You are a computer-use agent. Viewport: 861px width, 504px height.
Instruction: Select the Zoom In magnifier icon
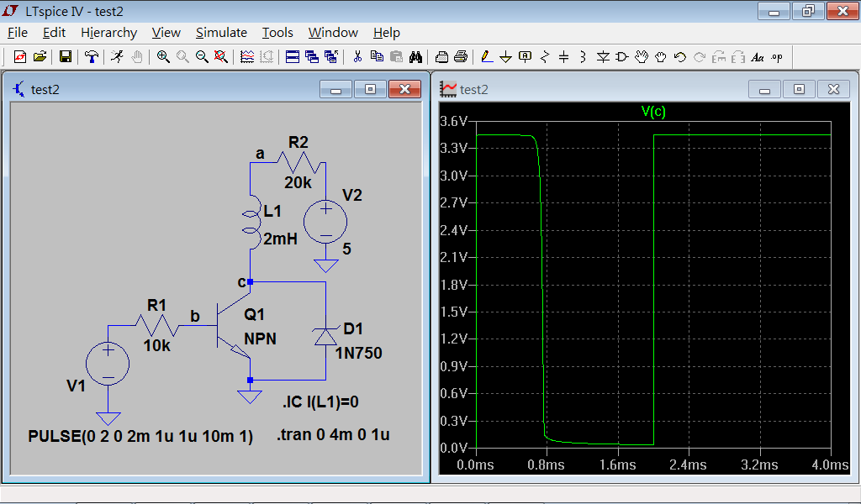pyautogui.click(x=163, y=56)
